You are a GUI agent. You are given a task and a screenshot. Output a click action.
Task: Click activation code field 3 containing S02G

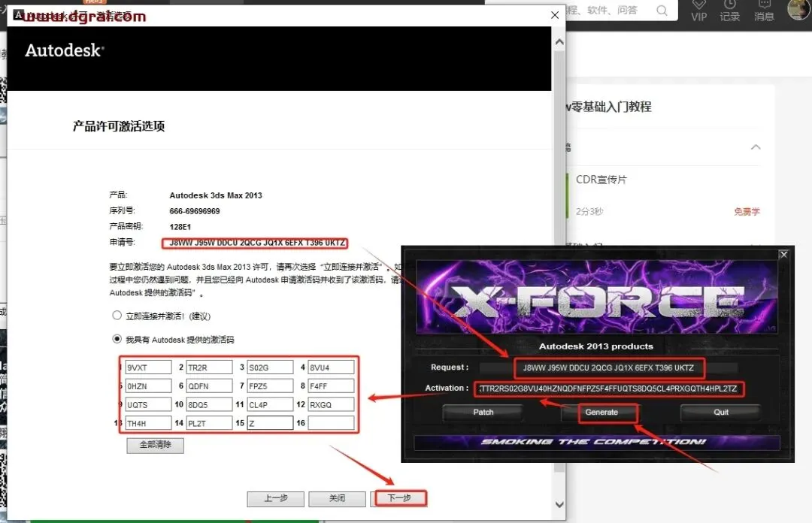pyautogui.click(x=270, y=367)
